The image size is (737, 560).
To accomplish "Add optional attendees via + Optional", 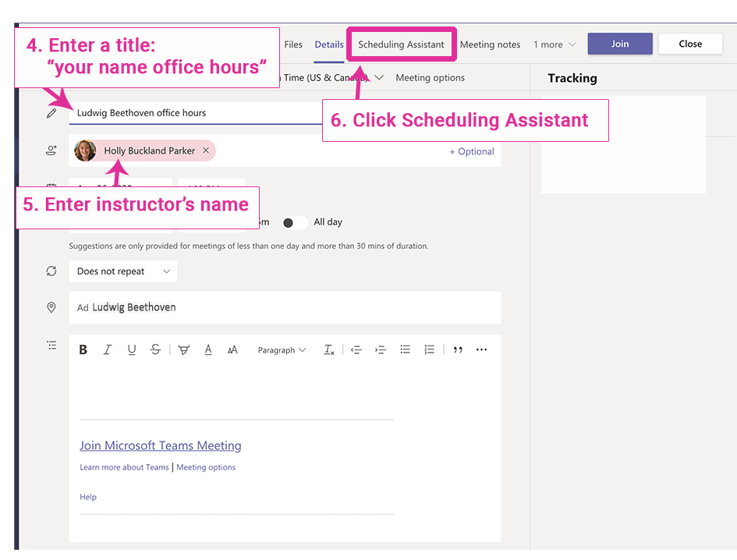I will point(471,151).
